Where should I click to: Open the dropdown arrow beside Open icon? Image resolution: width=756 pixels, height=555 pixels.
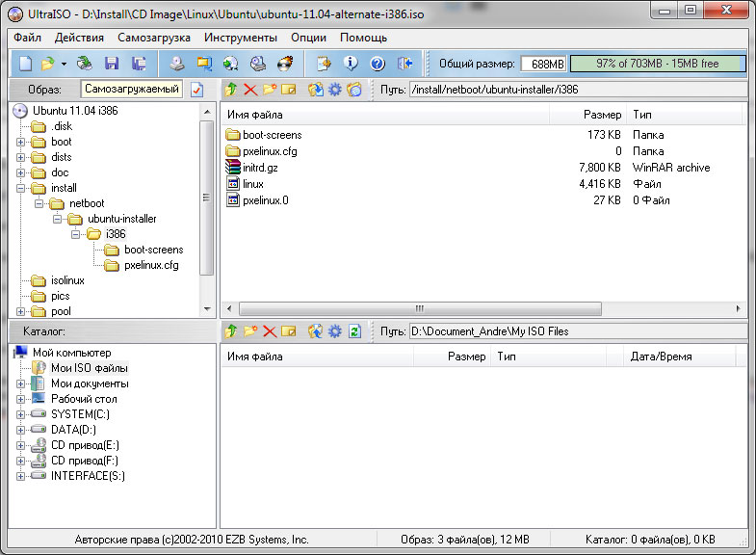coord(64,64)
